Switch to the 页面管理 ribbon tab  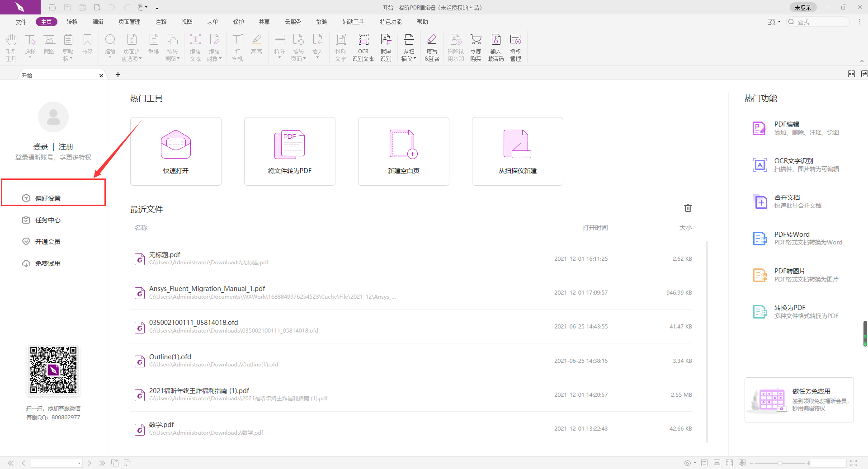point(129,22)
